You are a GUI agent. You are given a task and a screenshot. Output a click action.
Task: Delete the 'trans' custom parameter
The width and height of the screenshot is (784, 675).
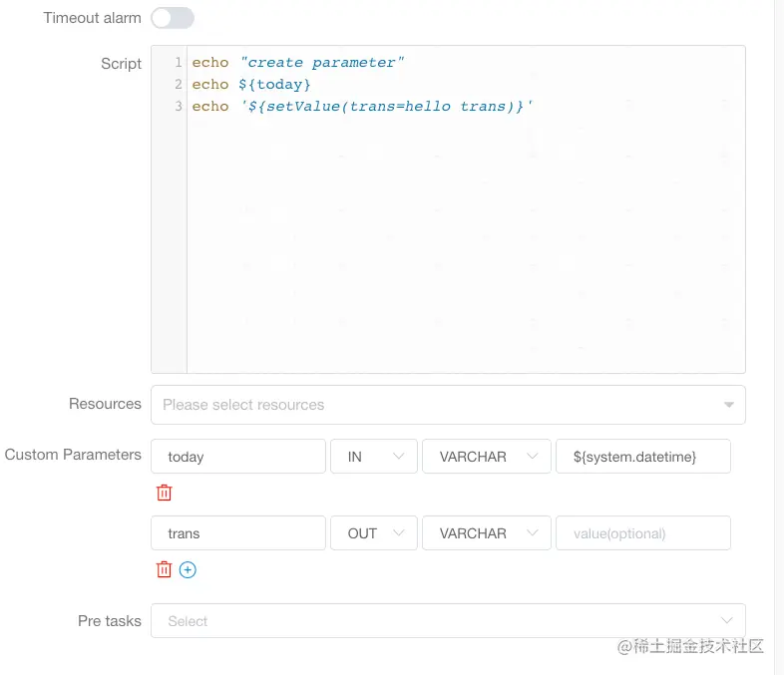pos(164,569)
